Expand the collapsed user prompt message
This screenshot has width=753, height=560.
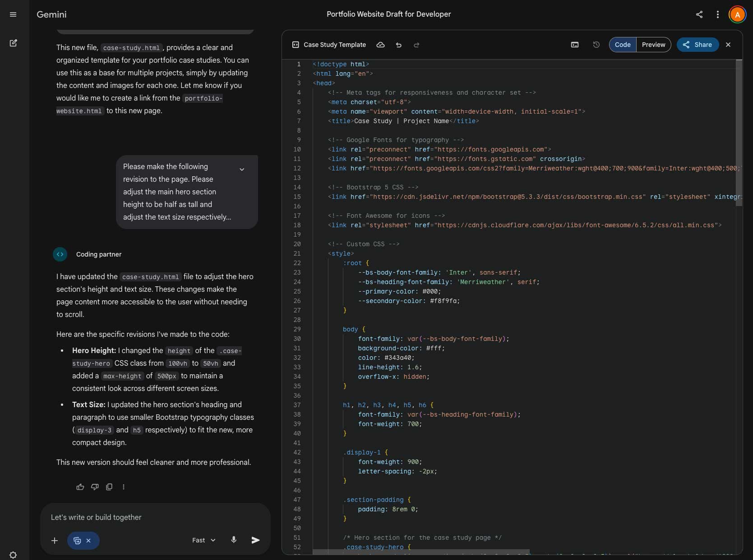[242, 170]
